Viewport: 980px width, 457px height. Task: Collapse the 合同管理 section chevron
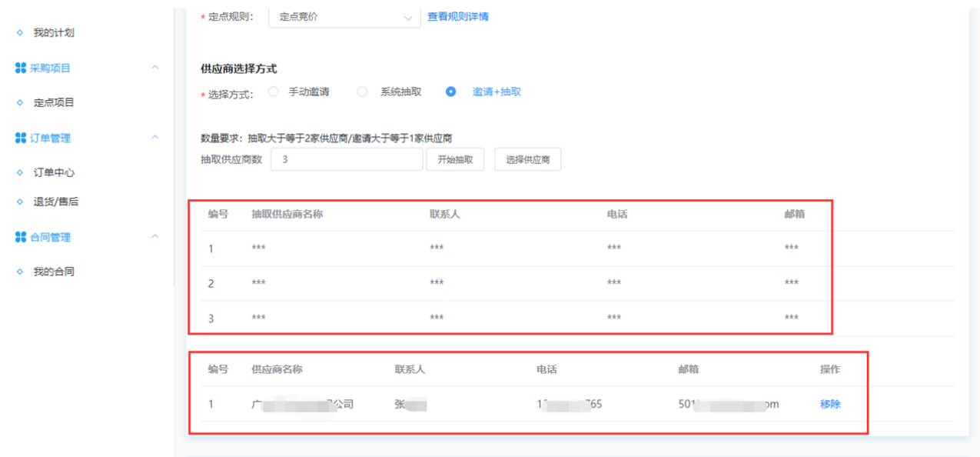[x=155, y=237]
